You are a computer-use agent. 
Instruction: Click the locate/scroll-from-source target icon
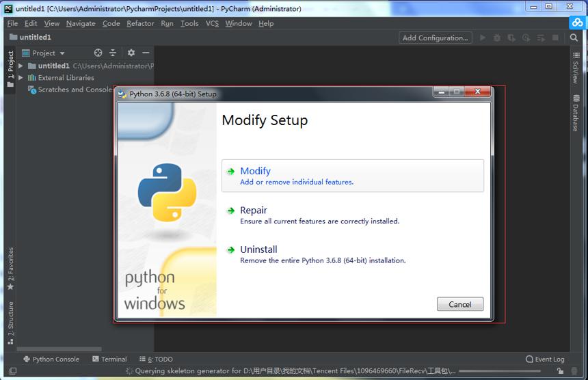(x=98, y=53)
